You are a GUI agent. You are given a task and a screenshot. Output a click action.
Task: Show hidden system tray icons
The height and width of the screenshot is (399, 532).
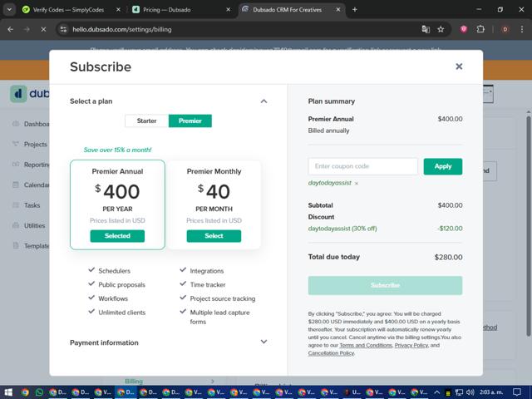tap(437, 392)
